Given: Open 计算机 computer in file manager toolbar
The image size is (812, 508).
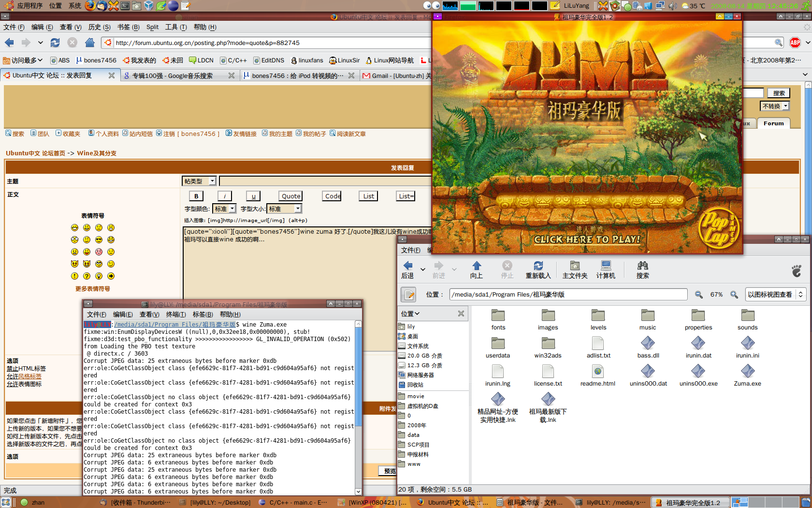Looking at the screenshot, I should pos(606,270).
